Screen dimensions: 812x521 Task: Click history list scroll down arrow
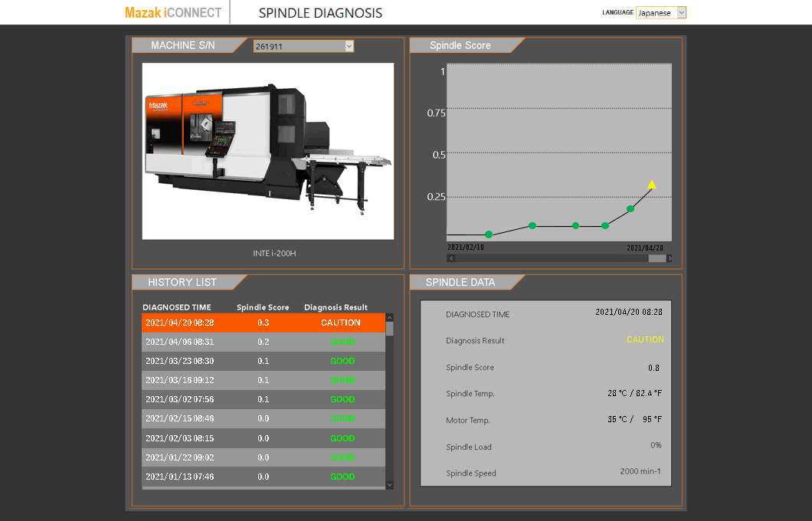pyautogui.click(x=389, y=484)
